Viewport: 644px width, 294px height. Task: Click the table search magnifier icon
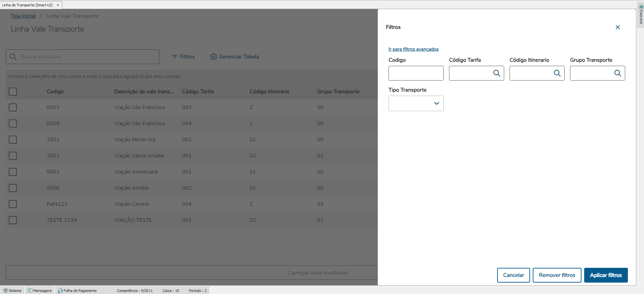click(x=13, y=57)
